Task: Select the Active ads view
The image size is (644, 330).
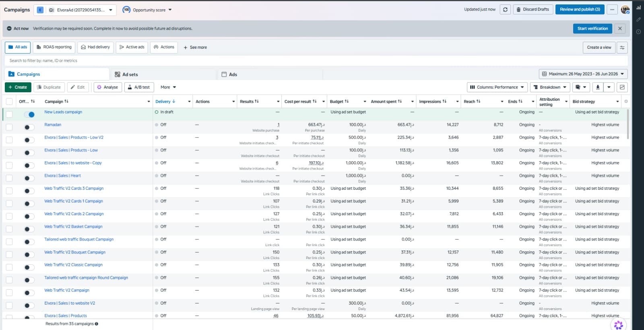Action: click(x=132, y=48)
